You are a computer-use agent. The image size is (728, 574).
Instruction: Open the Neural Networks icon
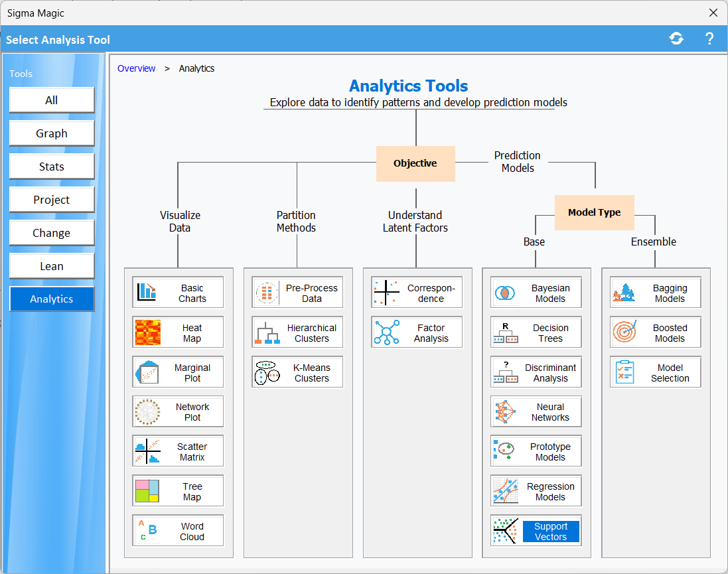[x=506, y=412]
